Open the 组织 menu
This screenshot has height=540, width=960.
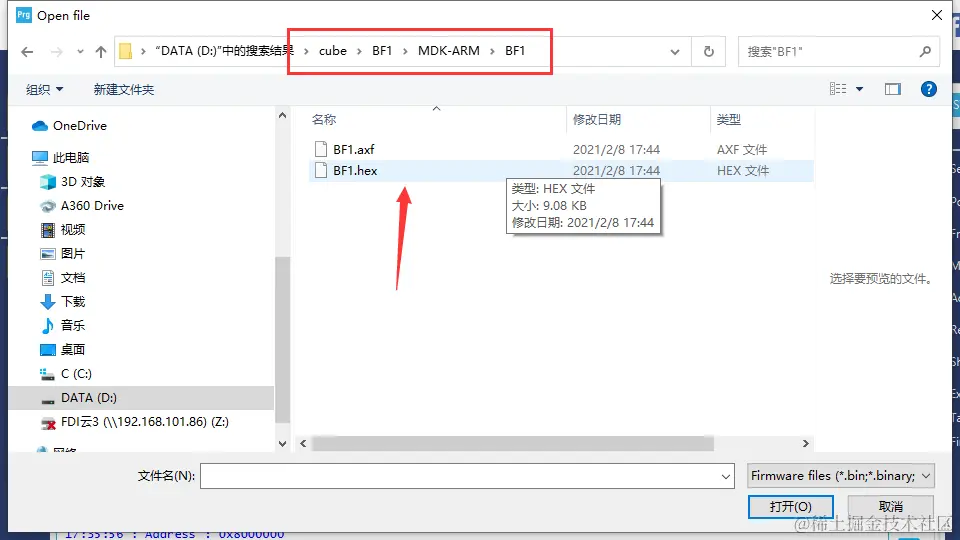44,89
